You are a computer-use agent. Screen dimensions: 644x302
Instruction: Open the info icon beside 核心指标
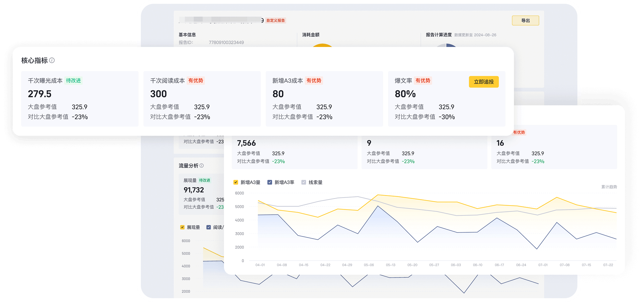52,60
